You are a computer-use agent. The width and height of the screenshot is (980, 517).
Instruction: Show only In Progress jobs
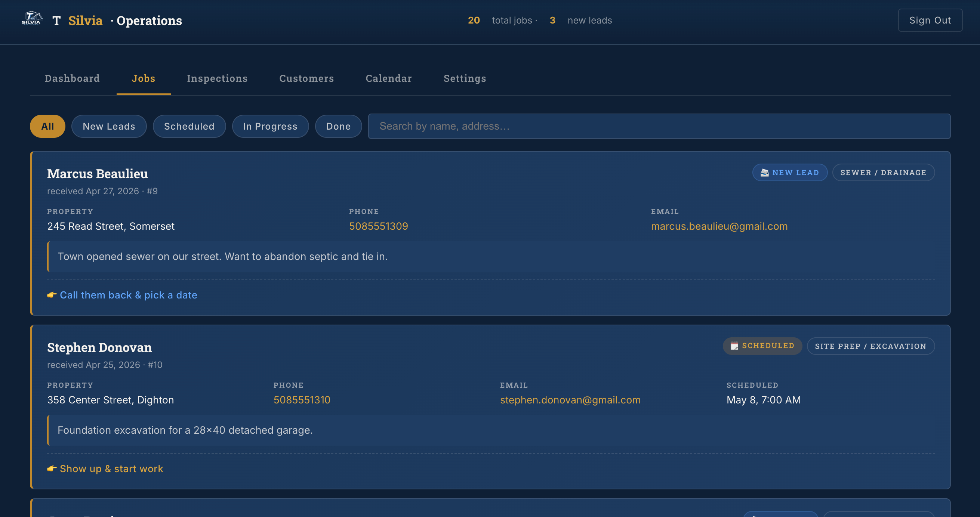270,126
